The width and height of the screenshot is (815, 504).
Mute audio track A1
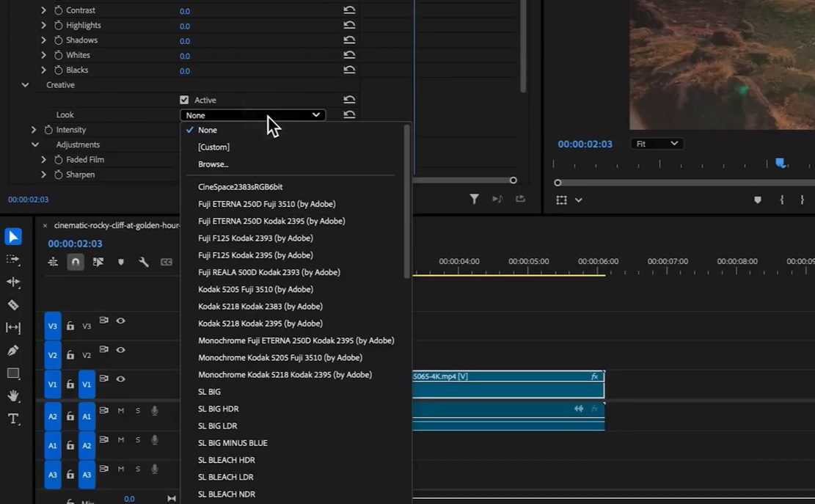(120, 411)
